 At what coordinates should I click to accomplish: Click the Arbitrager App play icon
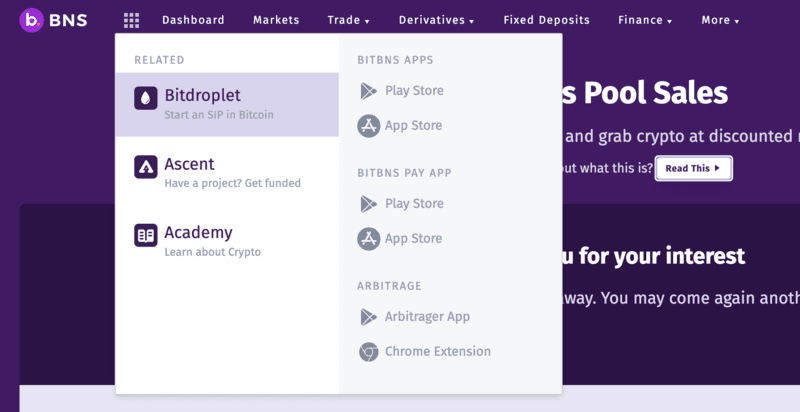pyautogui.click(x=368, y=317)
